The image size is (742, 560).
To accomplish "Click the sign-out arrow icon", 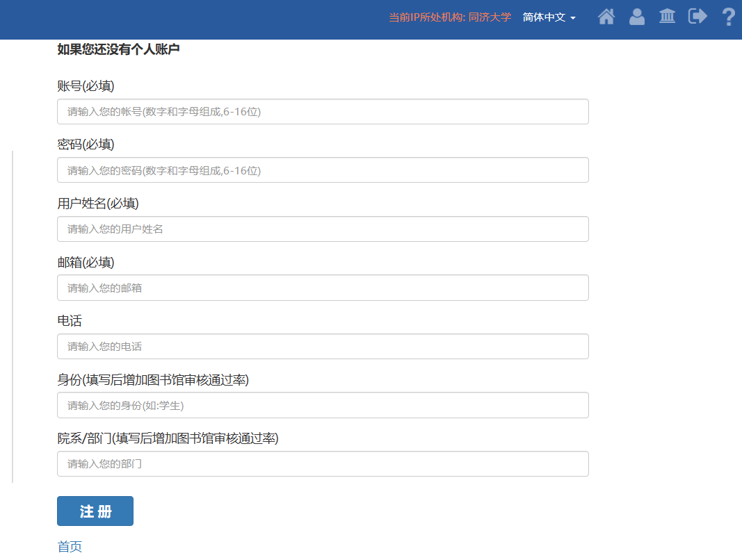I will (x=697, y=17).
